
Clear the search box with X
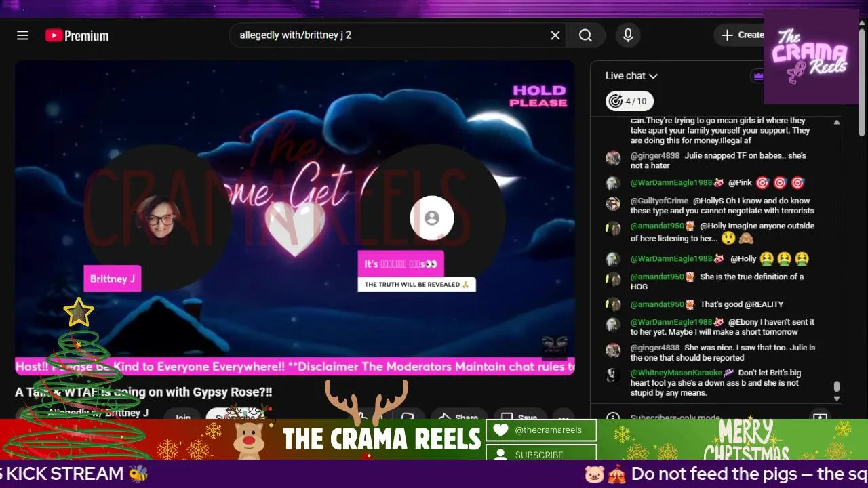point(555,35)
